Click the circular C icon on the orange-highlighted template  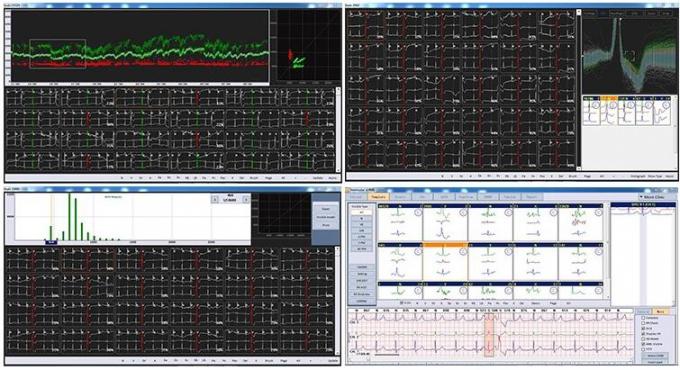(x=463, y=251)
